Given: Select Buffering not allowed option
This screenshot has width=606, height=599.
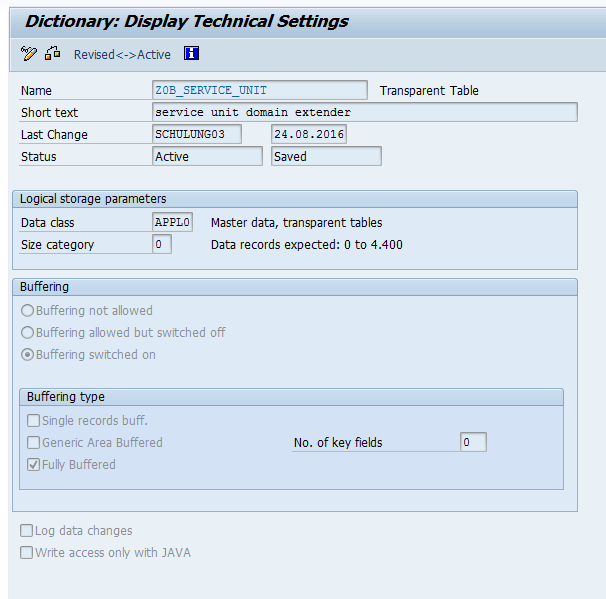Looking at the screenshot, I should click(27, 311).
